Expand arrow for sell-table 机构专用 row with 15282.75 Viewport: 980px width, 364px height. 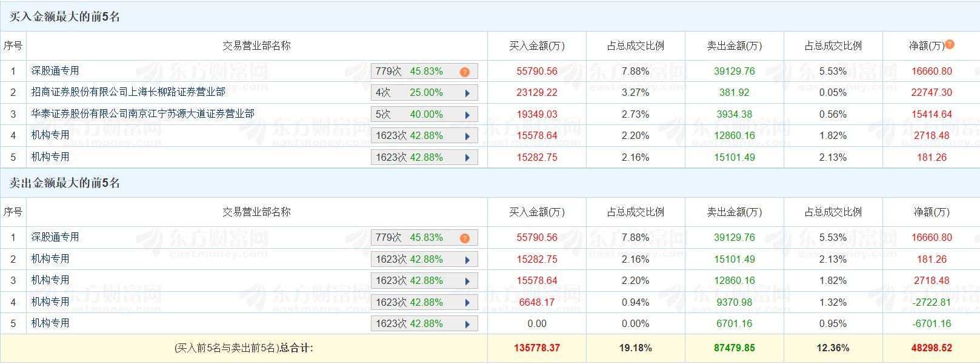[x=467, y=260]
